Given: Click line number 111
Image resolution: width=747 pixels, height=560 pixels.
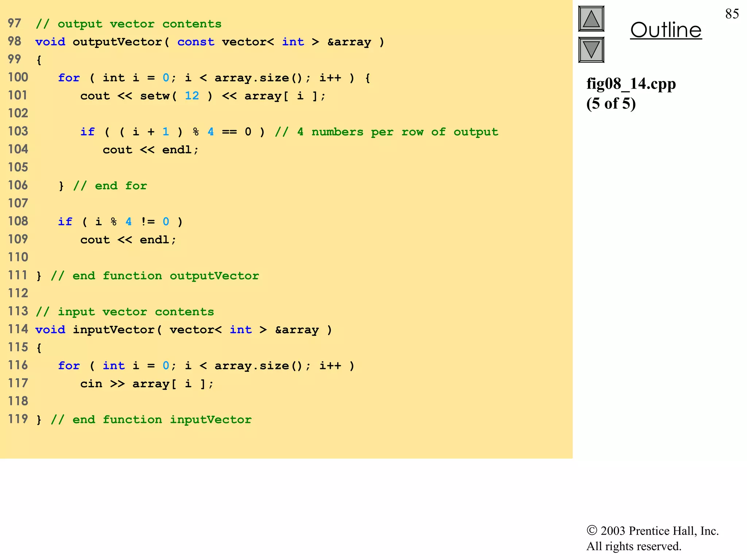Looking at the screenshot, I should (17, 275).
